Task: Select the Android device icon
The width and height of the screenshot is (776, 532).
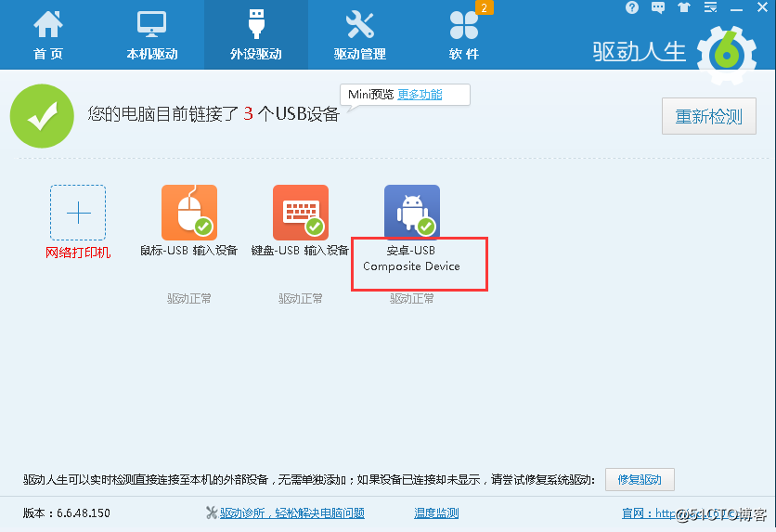Action: (x=412, y=213)
